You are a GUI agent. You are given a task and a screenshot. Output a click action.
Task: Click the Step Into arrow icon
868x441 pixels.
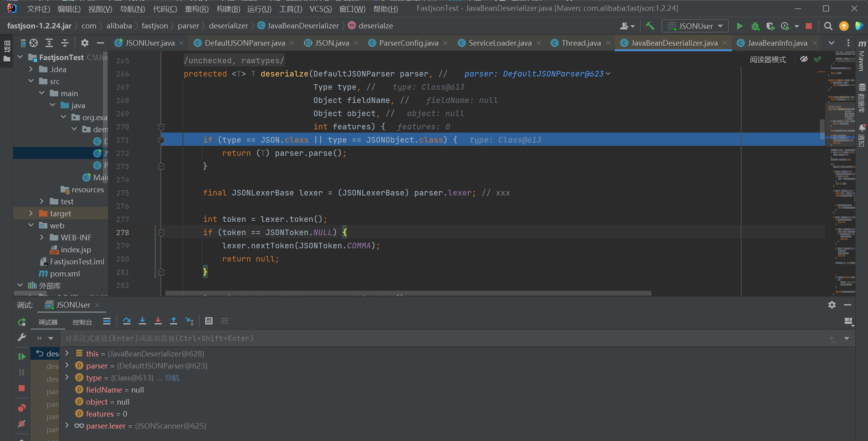142,321
